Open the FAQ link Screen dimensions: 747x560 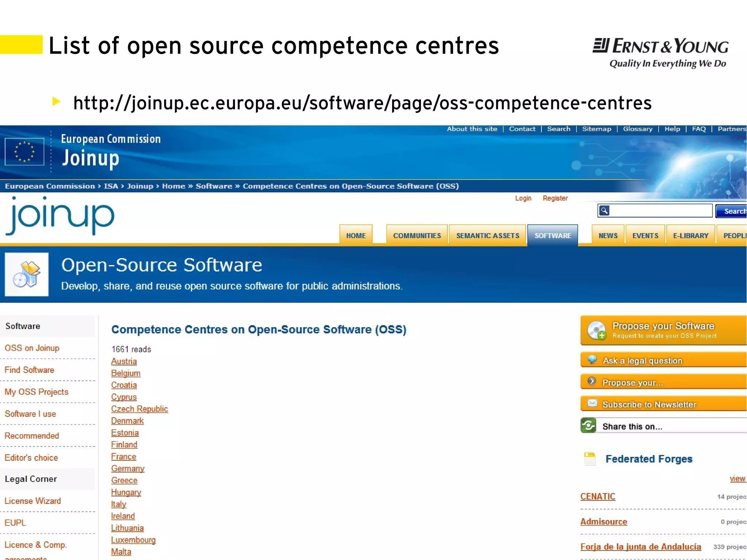click(x=698, y=129)
